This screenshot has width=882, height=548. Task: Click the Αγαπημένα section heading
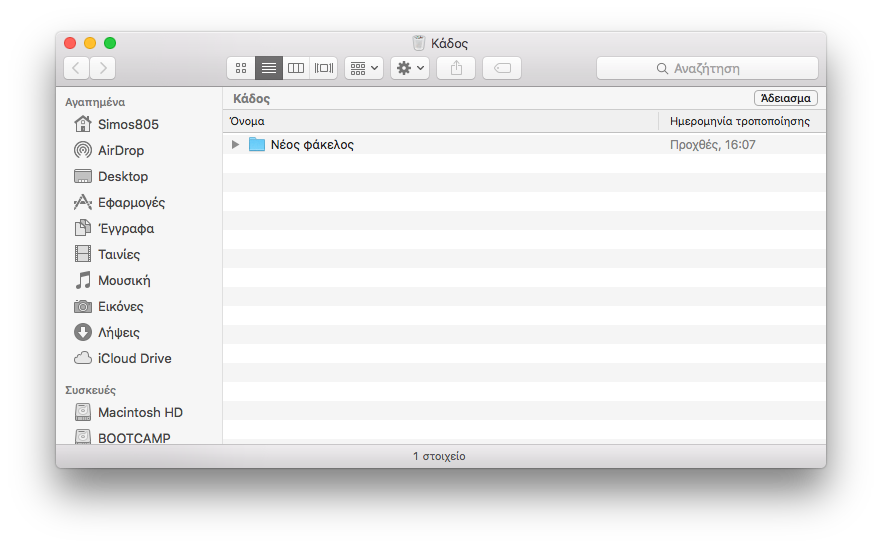[x=95, y=102]
